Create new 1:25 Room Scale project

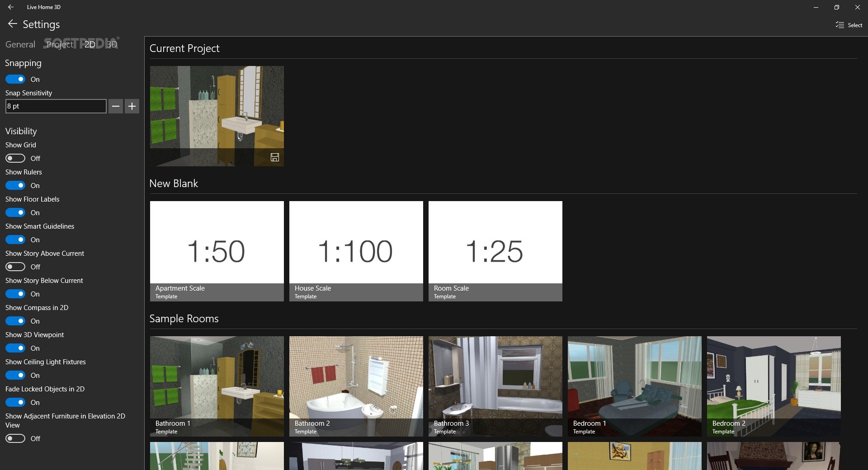pyautogui.click(x=495, y=251)
